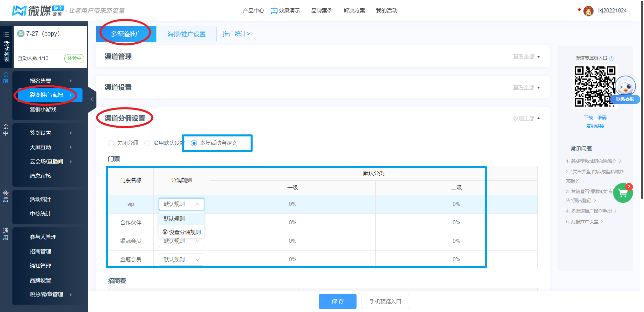The height and width of the screenshot is (312, 644).
Task: Open 产品中心 in the top navigation
Action: (x=254, y=11)
